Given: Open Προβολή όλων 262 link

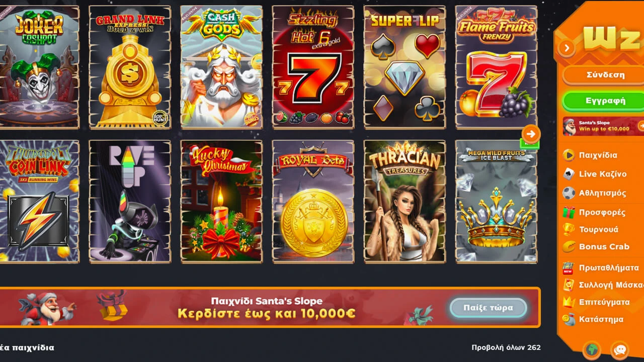Looking at the screenshot, I should point(506,347).
